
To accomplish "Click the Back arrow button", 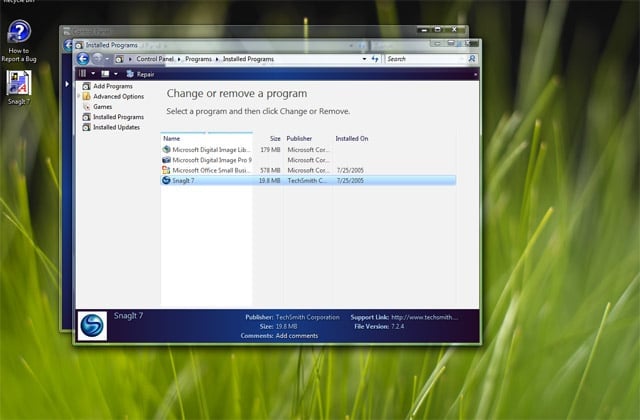I will coord(83,59).
